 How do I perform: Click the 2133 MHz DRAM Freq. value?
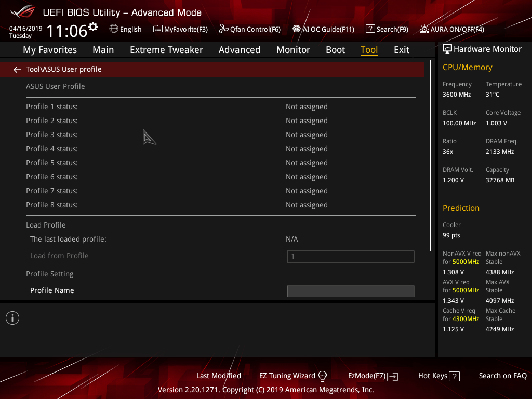(x=500, y=152)
